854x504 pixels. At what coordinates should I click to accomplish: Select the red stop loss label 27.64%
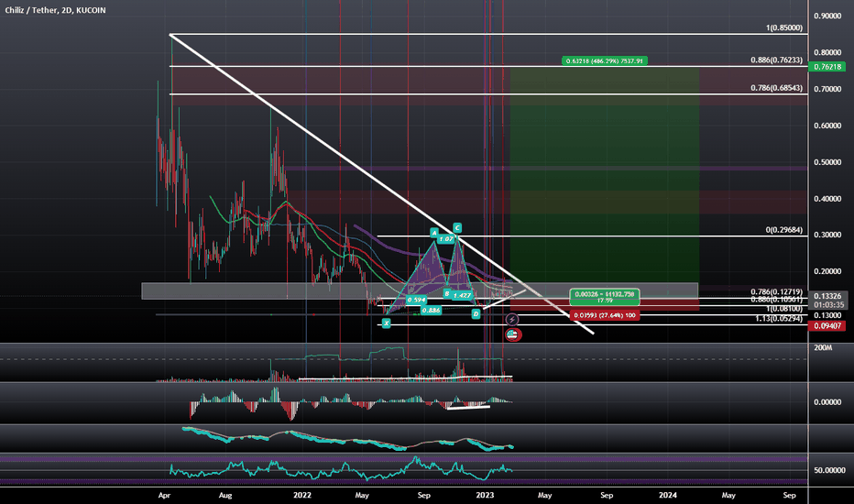coord(605,315)
